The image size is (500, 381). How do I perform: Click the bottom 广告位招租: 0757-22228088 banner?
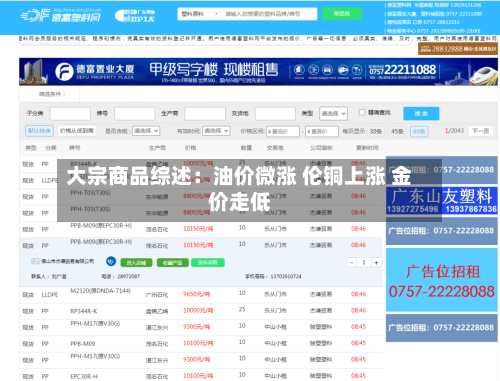coord(442,328)
